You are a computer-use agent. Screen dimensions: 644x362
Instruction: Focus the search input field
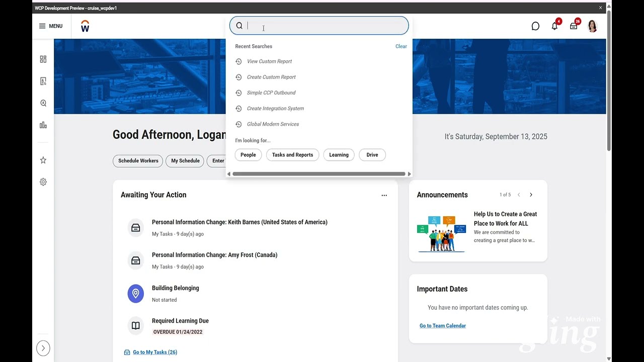(x=319, y=26)
